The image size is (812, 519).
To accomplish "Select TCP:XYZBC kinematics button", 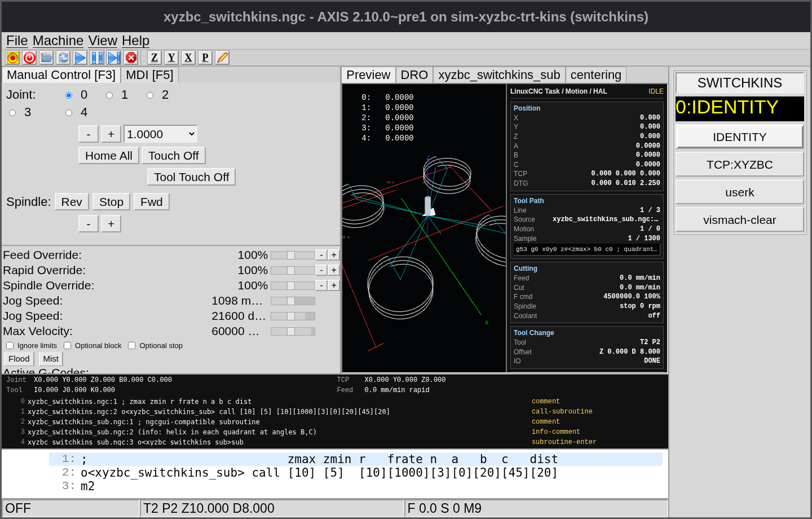I will 740,165.
